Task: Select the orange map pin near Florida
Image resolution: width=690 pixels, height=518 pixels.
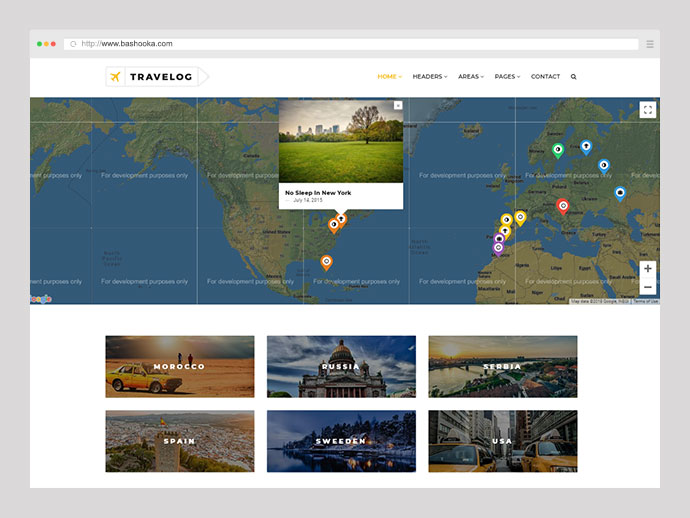Action: pos(326,262)
